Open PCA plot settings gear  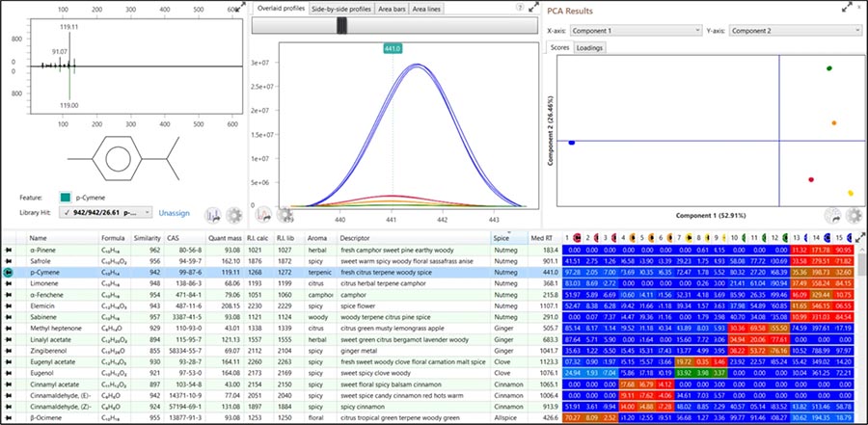click(853, 214)
